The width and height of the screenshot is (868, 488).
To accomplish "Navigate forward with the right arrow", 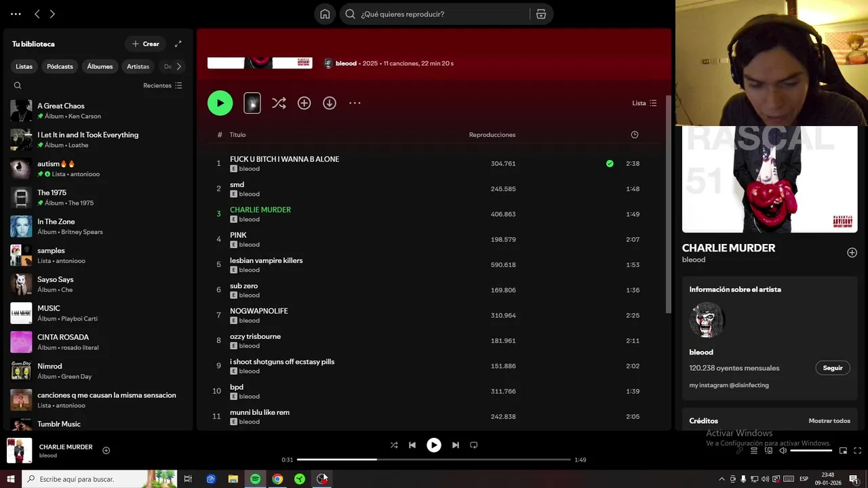I will coord(52,14).
